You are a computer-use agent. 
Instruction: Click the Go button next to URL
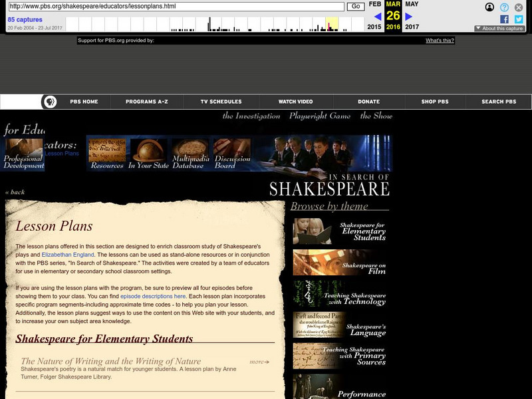click(356, 7)
